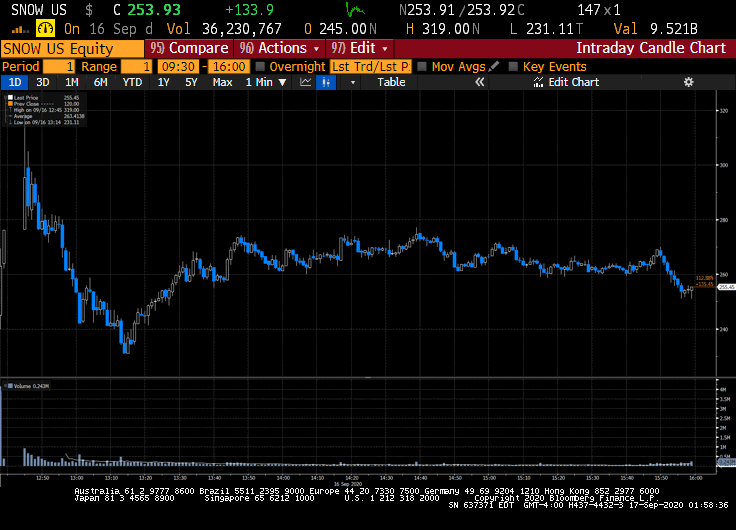This screenshot has height=530, width=736.
Task: Open the Actions dropdown menu
Action: coord(279,48)
